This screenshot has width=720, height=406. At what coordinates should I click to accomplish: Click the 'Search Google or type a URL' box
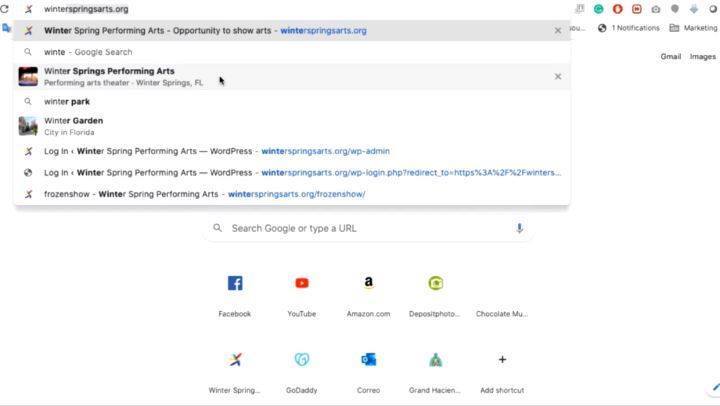coord(368,228)
